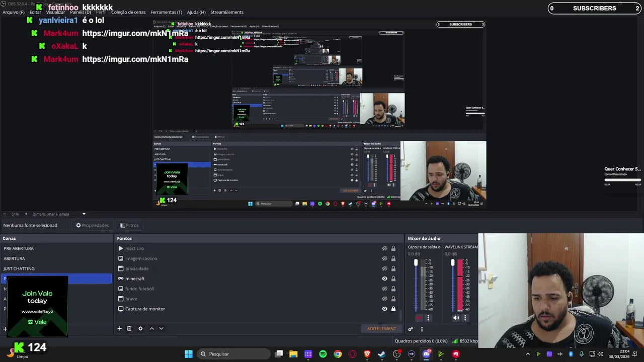644x362 pixels.
Task: Open the Ajuda (H) menu
Action: [x=196, y=12]
